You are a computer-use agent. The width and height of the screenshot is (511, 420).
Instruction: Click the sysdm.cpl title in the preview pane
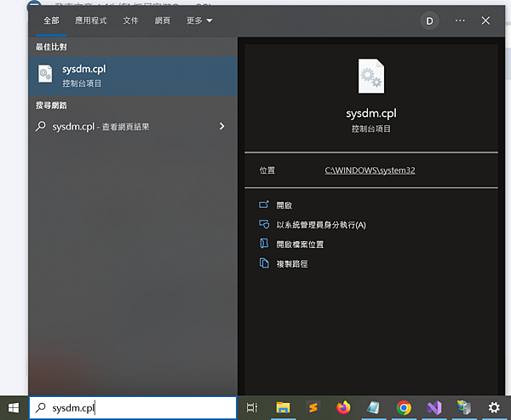click(371, 113)
